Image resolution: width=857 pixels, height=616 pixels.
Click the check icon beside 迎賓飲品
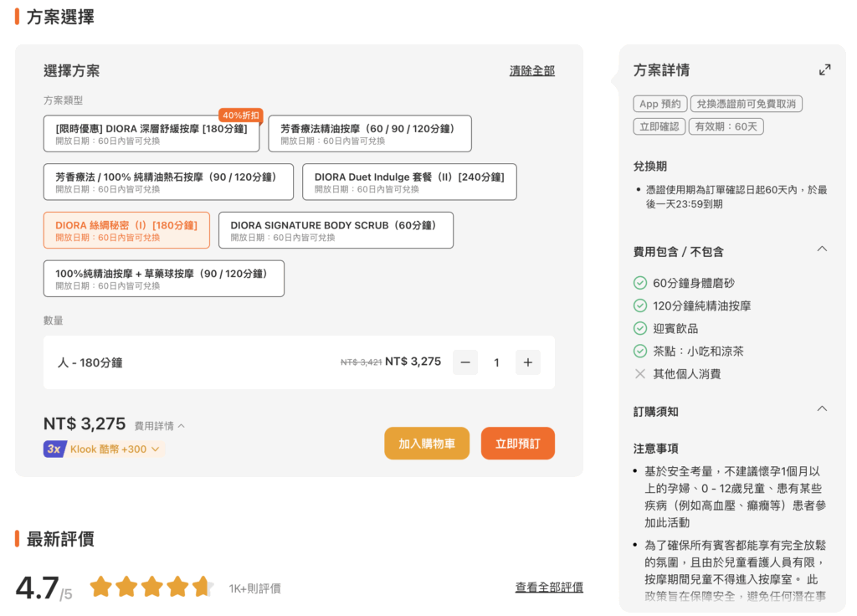click(x=640, y=328)
